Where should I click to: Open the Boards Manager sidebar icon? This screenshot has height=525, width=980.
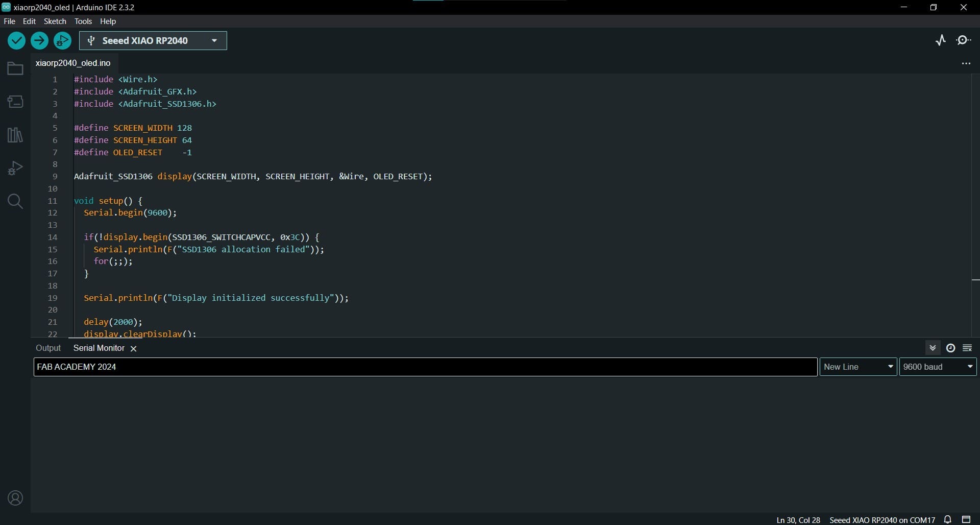click(x=15, y=102)
